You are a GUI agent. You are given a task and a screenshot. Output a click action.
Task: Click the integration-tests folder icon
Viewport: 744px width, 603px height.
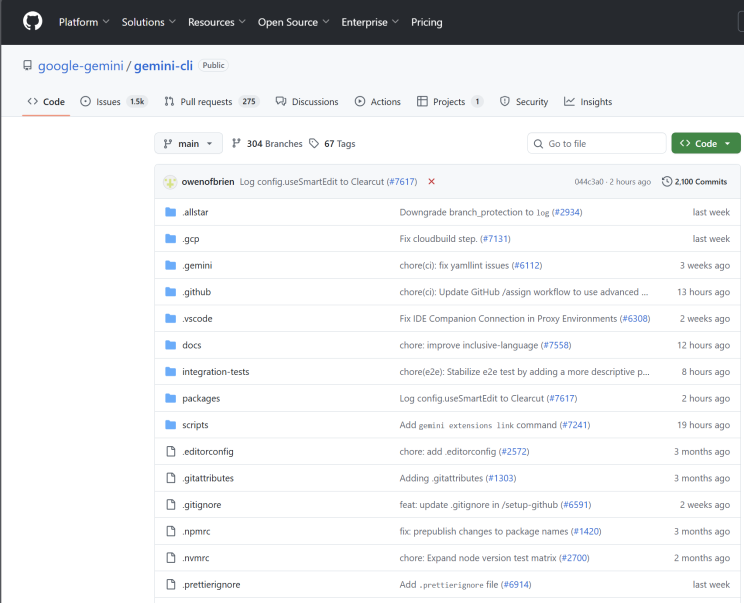pos(170,371)
